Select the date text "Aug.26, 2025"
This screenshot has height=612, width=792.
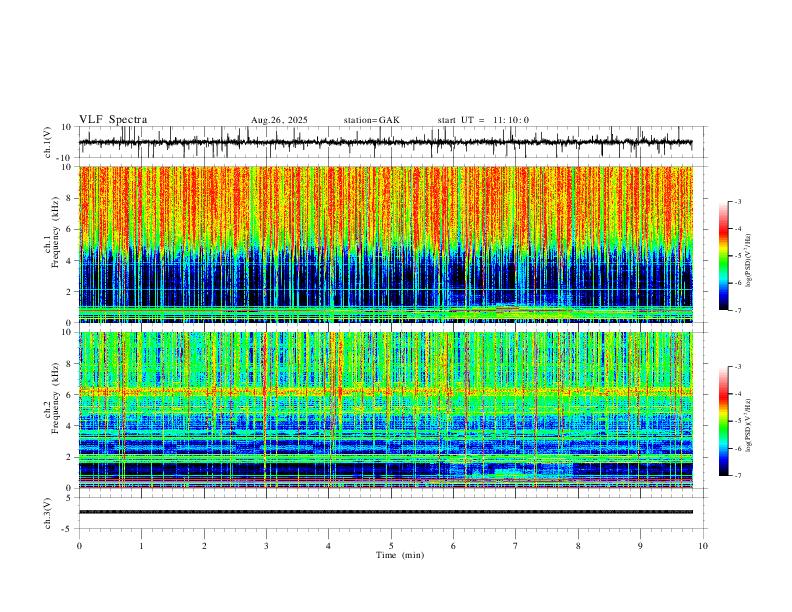click(279, 120)
